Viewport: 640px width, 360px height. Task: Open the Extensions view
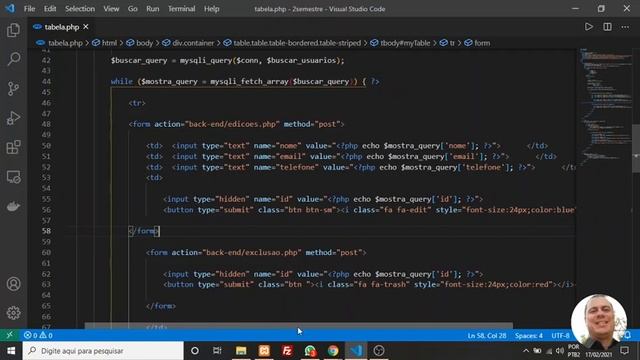coord(13,147)
